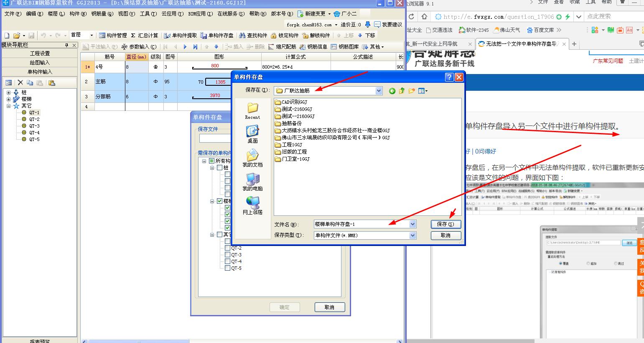
Task: Click 查找构件 binoculars icon
Action: coord(242,36)
